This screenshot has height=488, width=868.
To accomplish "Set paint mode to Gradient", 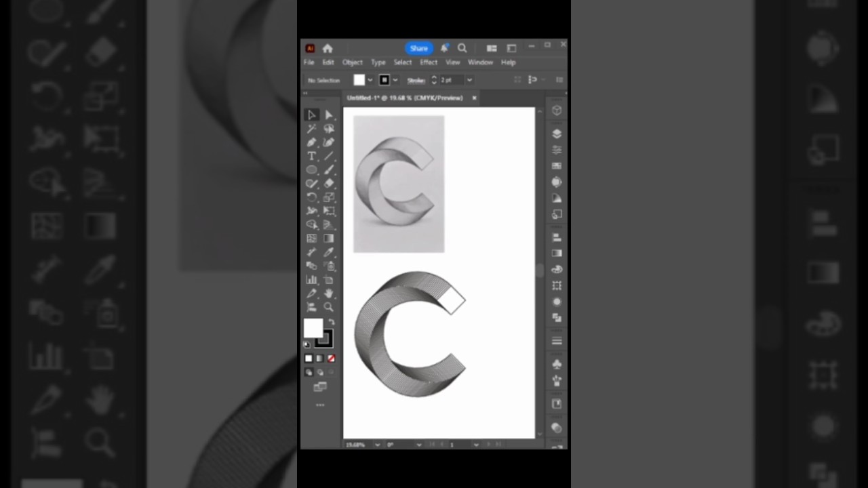I will (320, 359).
